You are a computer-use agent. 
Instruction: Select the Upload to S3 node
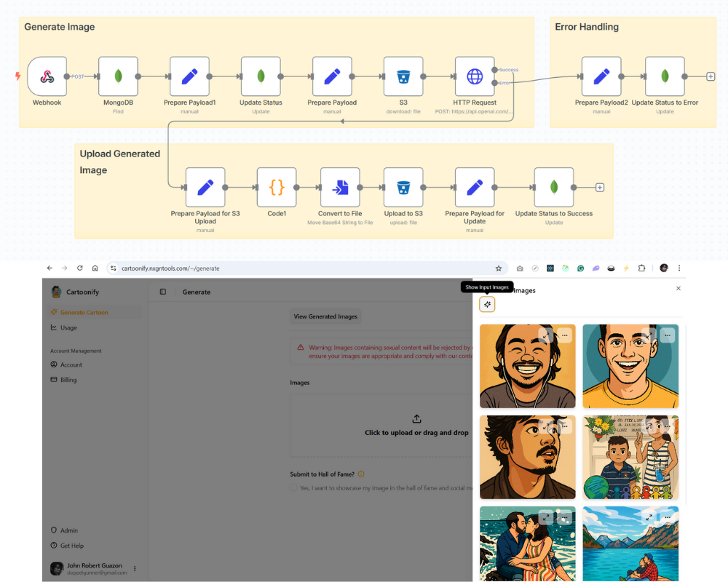(x=403, y=188)
